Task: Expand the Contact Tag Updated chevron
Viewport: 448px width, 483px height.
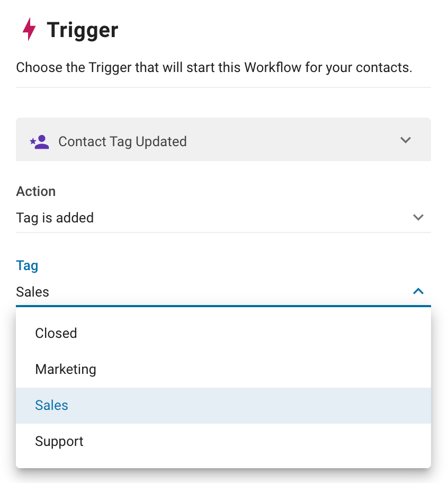Action: 406,140
